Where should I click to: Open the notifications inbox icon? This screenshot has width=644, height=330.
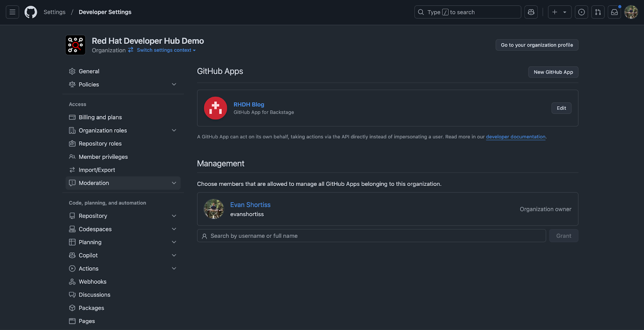(x=615, y=12)
